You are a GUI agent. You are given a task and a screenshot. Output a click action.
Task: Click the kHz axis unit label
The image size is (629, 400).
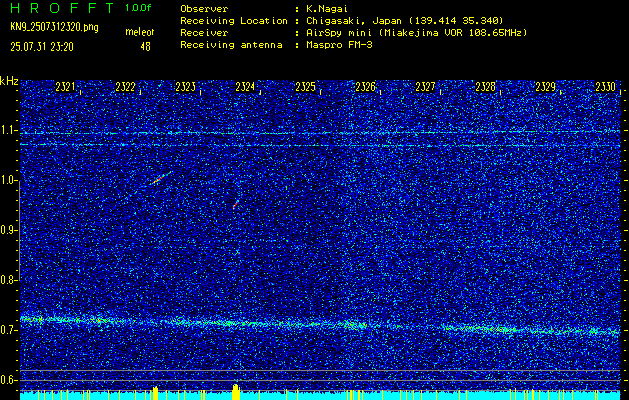tap(9, 81)
